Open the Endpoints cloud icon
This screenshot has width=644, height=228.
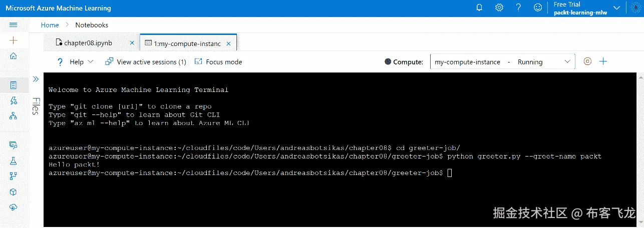click(x=14, y=207)
